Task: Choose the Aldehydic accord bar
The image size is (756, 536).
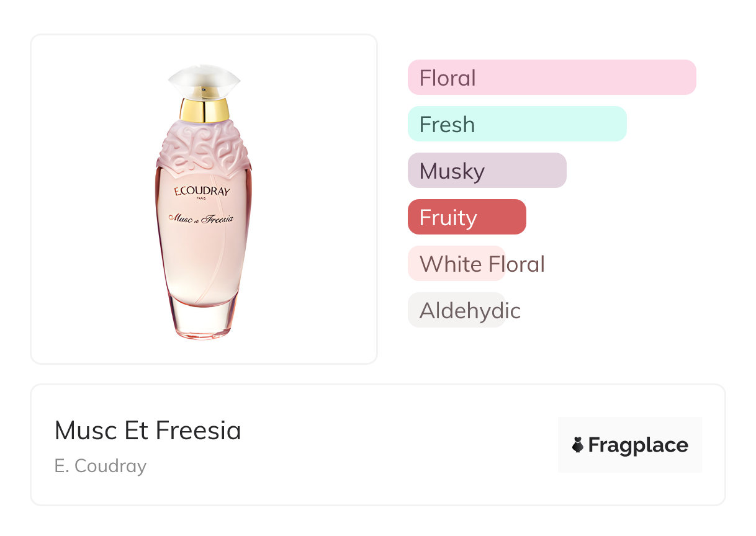Action: [x=457, y=310]
